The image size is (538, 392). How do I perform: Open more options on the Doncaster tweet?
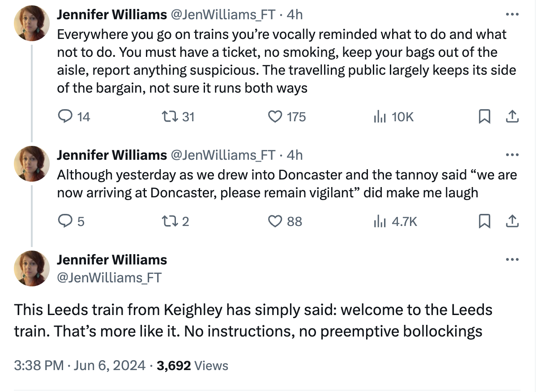[512, 155]
